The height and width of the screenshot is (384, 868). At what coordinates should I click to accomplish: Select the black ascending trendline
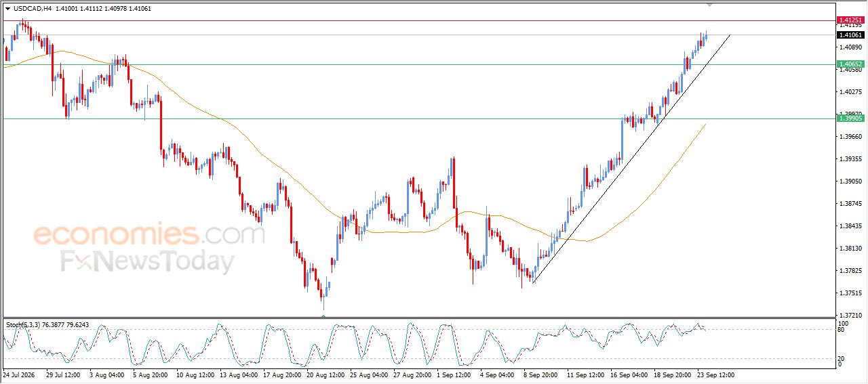[632, 158]
